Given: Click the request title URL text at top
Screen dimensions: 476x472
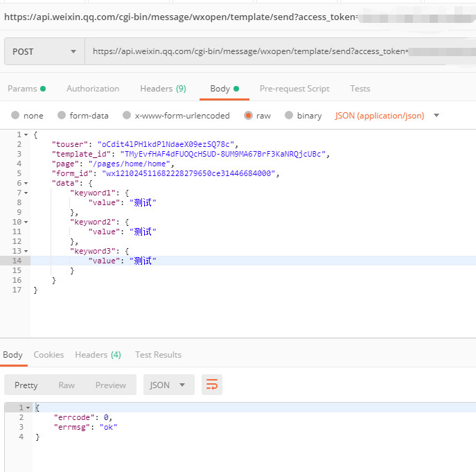Looking at the screenshot, I should pos(181,17).
